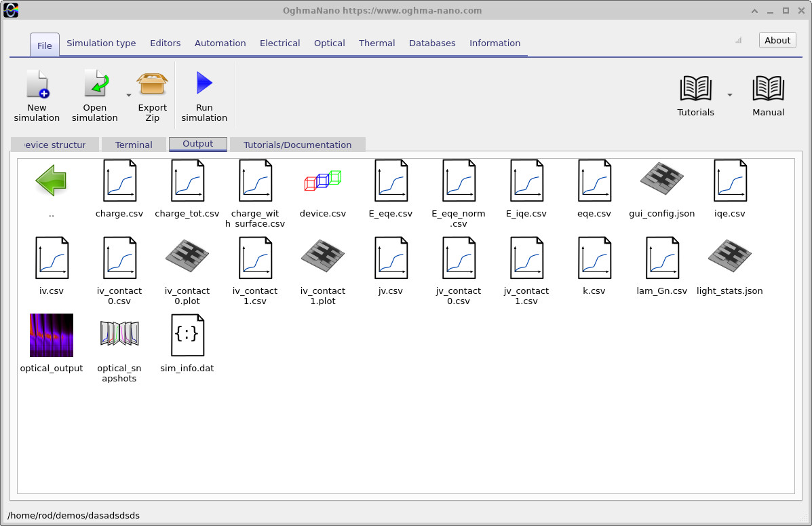This screenshot has width=812, height=526.
Task: Switch to the Automation ribbon tab
Action: tap(220, 43)
